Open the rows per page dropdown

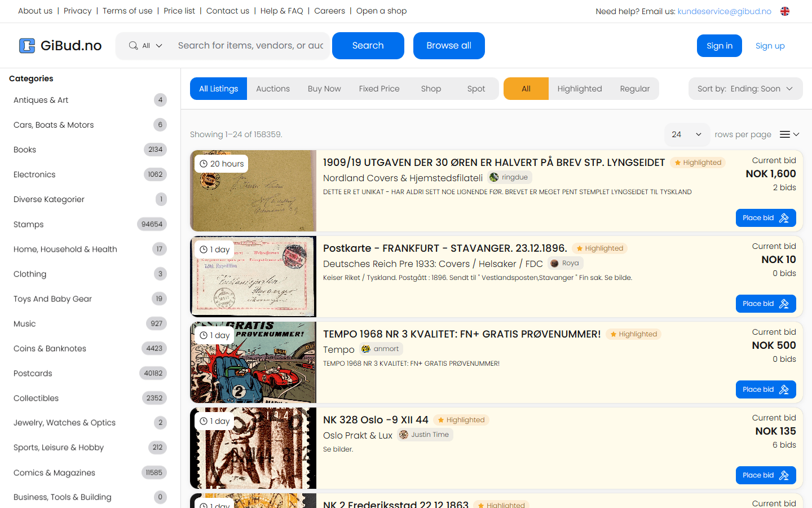[687, 134]
